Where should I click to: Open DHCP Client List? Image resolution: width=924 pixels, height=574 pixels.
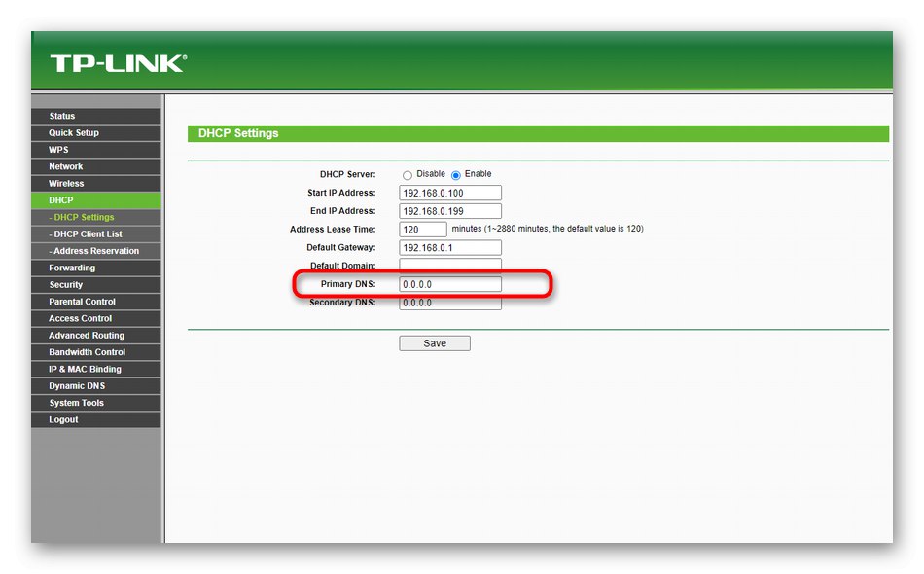point(96,233)
